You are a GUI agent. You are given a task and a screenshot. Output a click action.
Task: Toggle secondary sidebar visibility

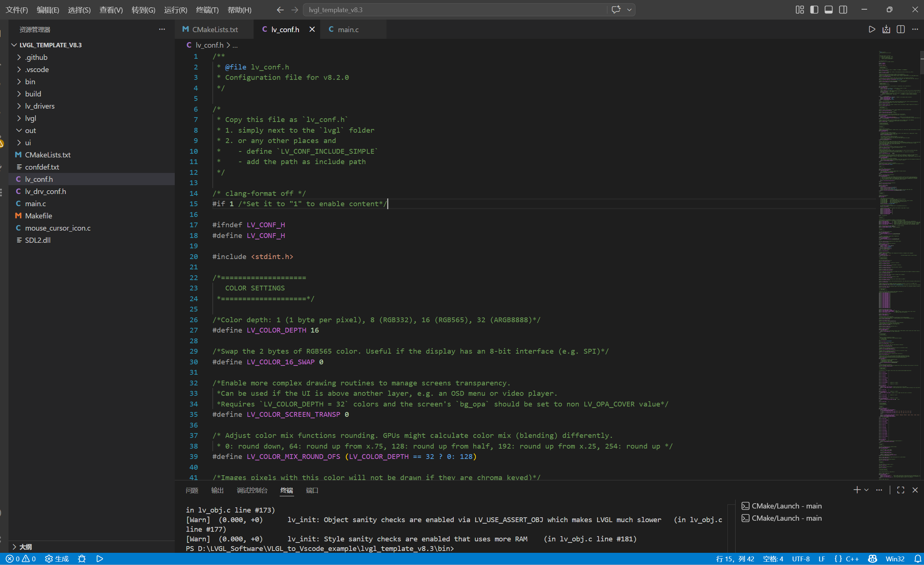(843, 10)
